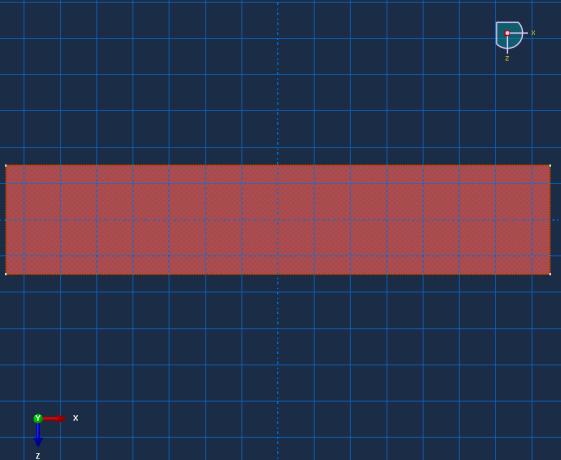Viewport: 561px width, 460px height.
Task: Pick the bottom-left vertex of the red rectangle
Action: click(6, 274)
